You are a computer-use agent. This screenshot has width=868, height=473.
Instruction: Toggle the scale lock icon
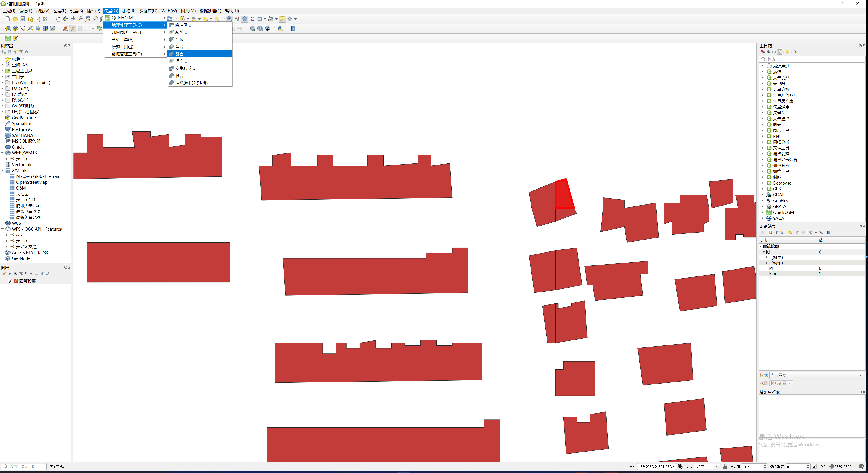[725, 467]
